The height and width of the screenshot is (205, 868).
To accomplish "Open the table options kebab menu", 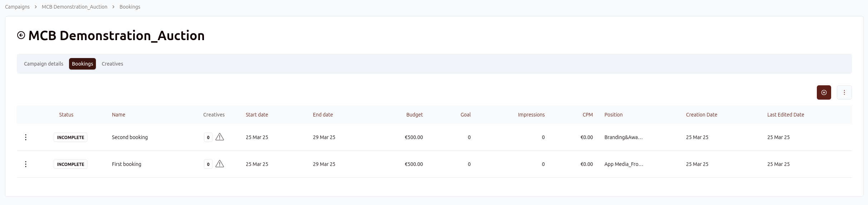I will 844,92.
